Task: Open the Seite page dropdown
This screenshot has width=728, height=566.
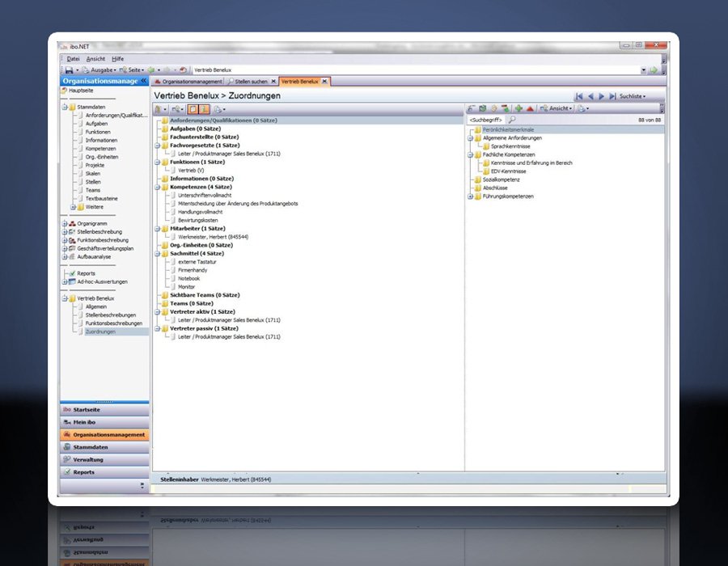Action: point(132,70)
